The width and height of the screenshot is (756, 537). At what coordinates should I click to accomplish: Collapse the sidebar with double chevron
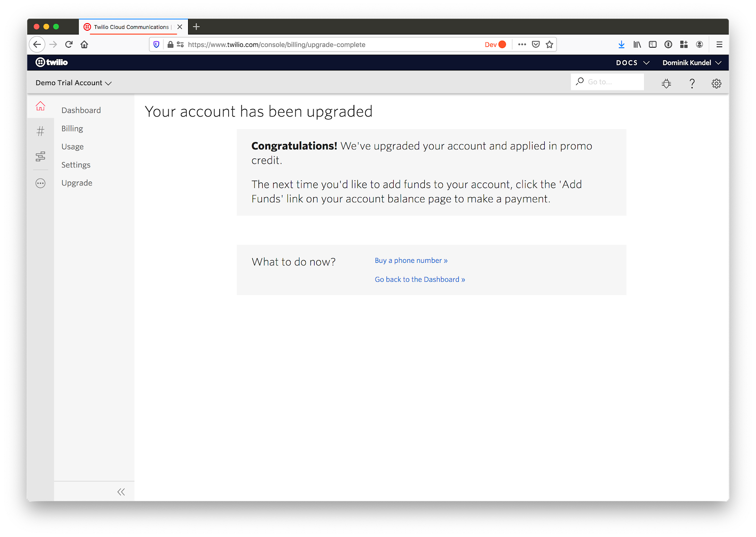(121, 492)
